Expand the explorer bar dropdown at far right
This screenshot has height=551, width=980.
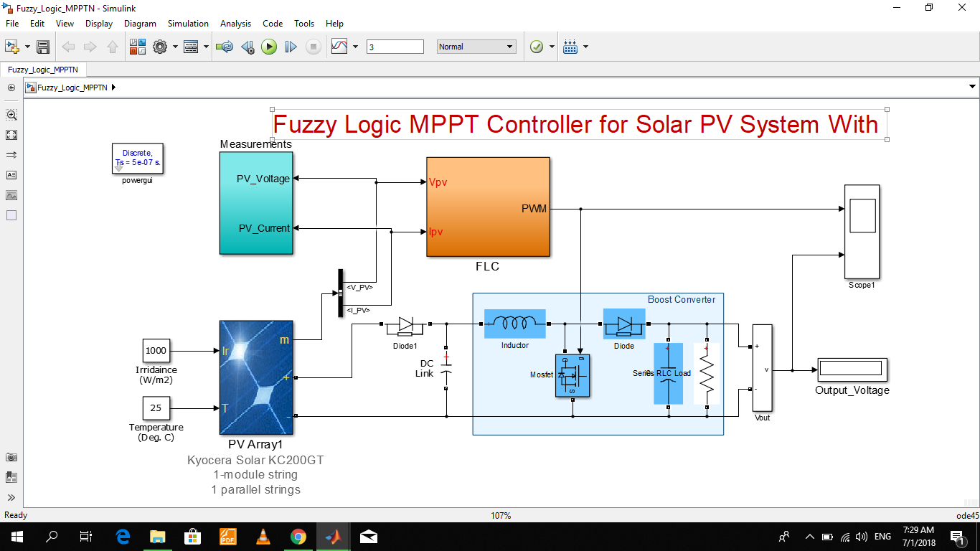coord(972,88)
